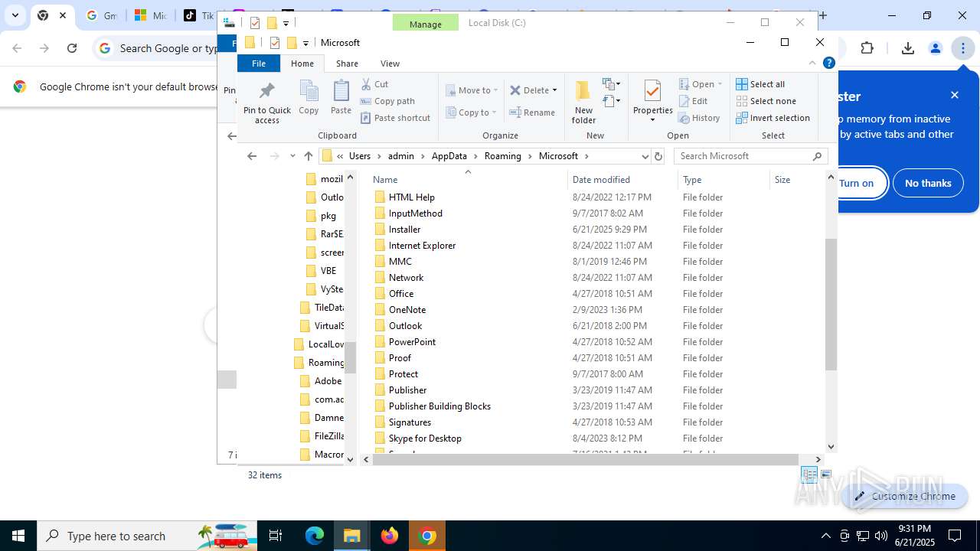
Task: Click Copy path command
Action: 387,101
